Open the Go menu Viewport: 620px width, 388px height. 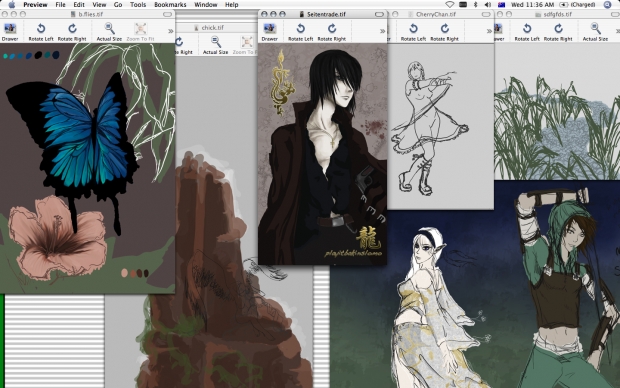coord(118,5)
